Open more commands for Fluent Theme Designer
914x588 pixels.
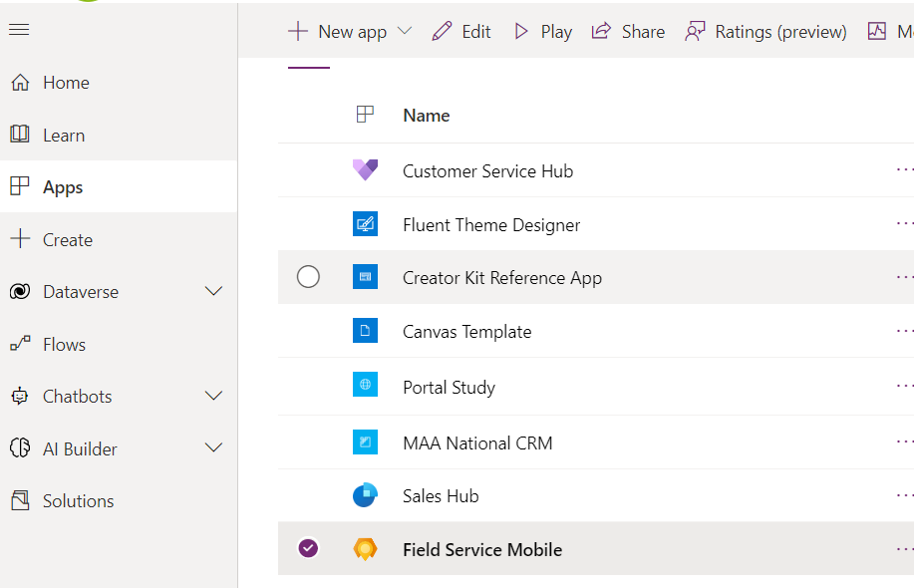tap(905, 223)
